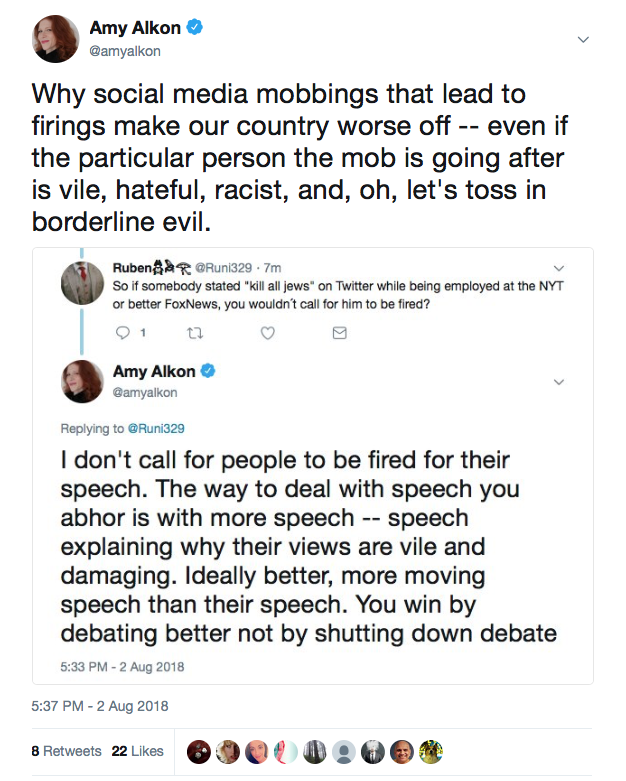Retweet Ruben's quoted tweet
This screenshot has width=626, height=781.
click(x=194, y=334)
